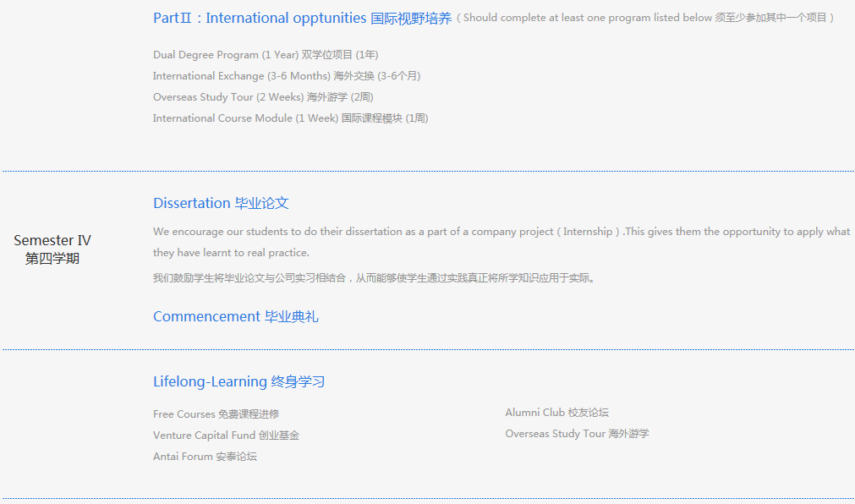Image resolution: width=855 pixels, height=504 pixels.
Task: Click the dotted divider above Dissertation section
Action: tap(427, 171)
